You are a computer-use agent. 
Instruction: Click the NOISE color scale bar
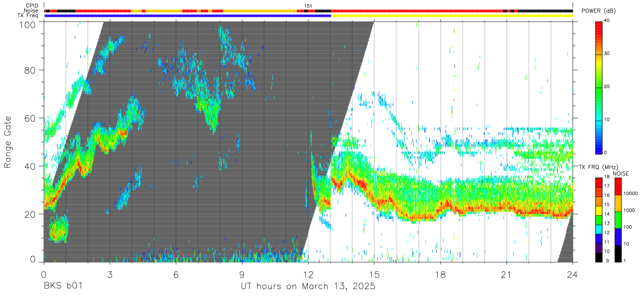click(x=618, y=219)
